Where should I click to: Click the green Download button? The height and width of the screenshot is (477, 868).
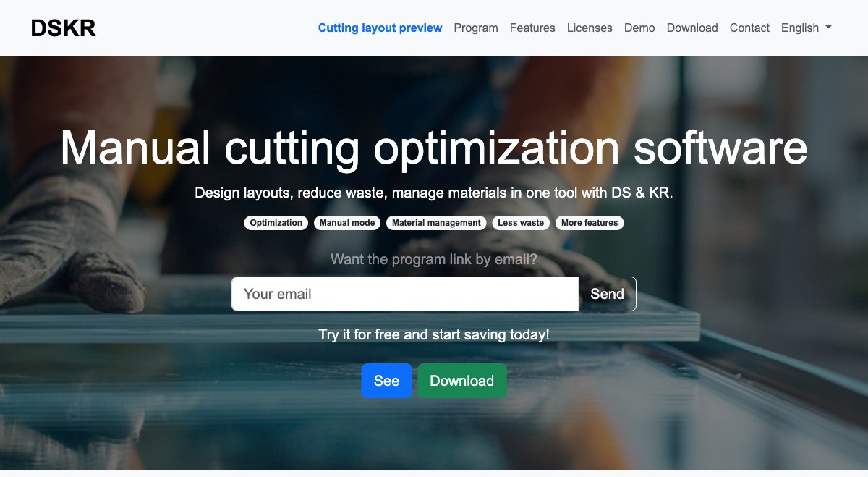click(x=462, y=381)
